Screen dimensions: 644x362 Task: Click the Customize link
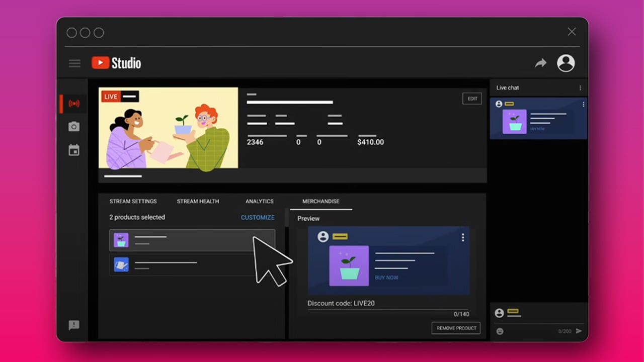tap(258, 218)
